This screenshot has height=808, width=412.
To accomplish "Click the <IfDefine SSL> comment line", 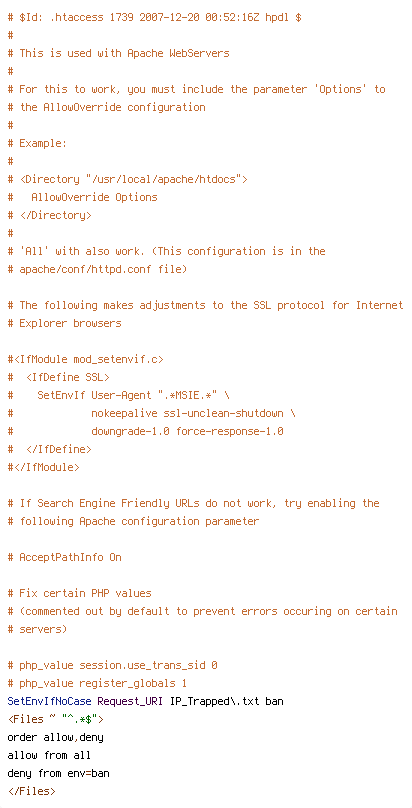I will coord(59,377).
